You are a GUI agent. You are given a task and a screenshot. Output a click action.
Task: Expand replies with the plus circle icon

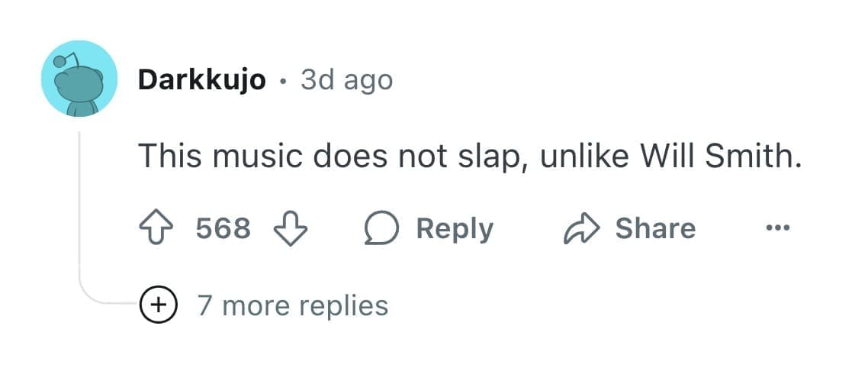(x=157, y=305)
